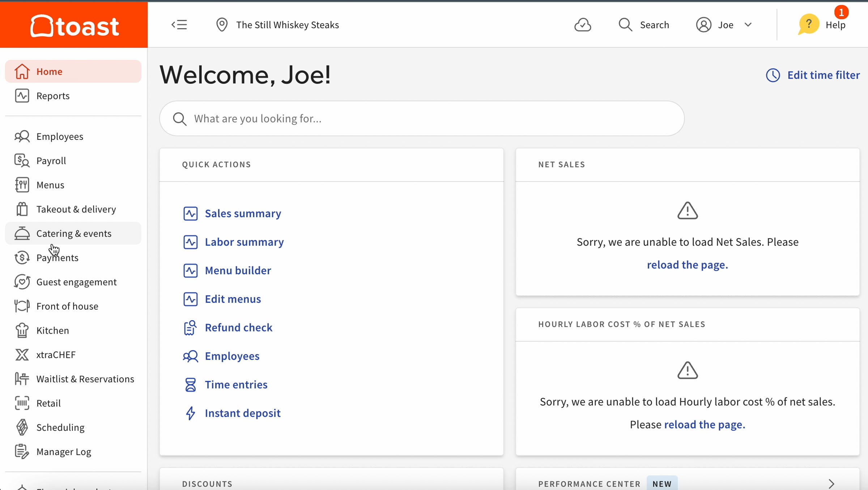
Task: Click the location pin icon
Action: [222, 25]
